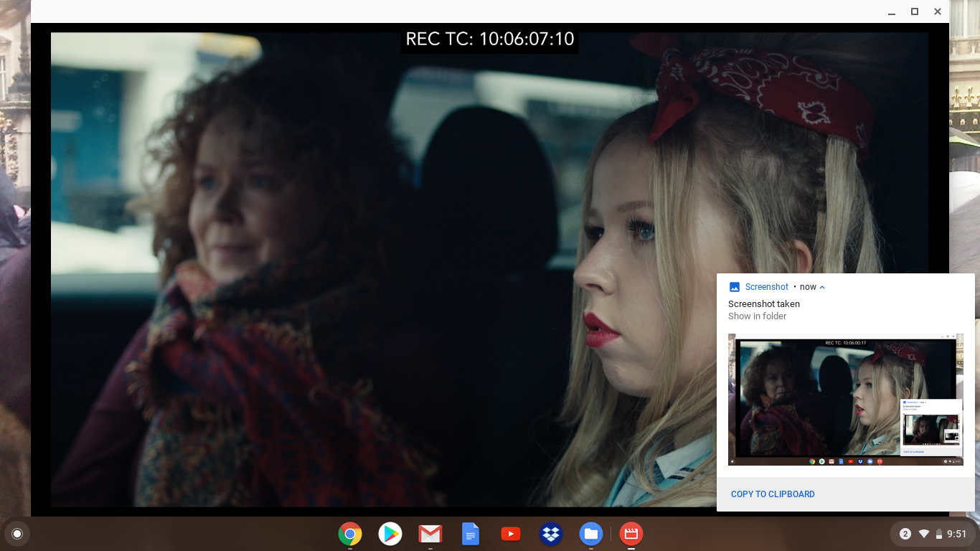
Task: Select the red video player shelf icon
Action: 631,534
